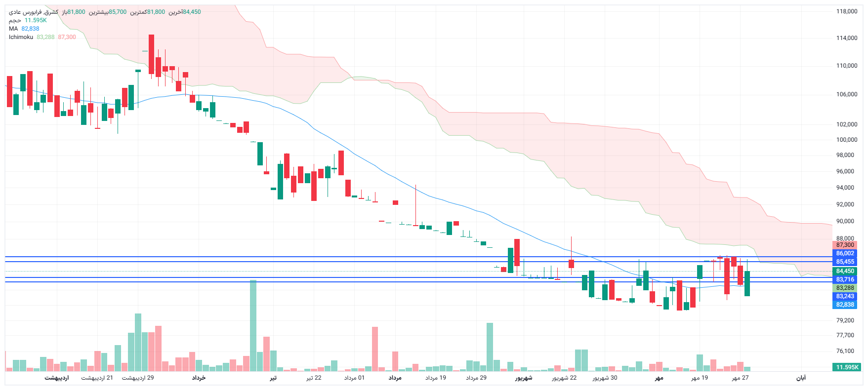Select the آبان month label on time axis
Image resolution: width=868 pixels, height=390 pixels.
pos(801,378)
